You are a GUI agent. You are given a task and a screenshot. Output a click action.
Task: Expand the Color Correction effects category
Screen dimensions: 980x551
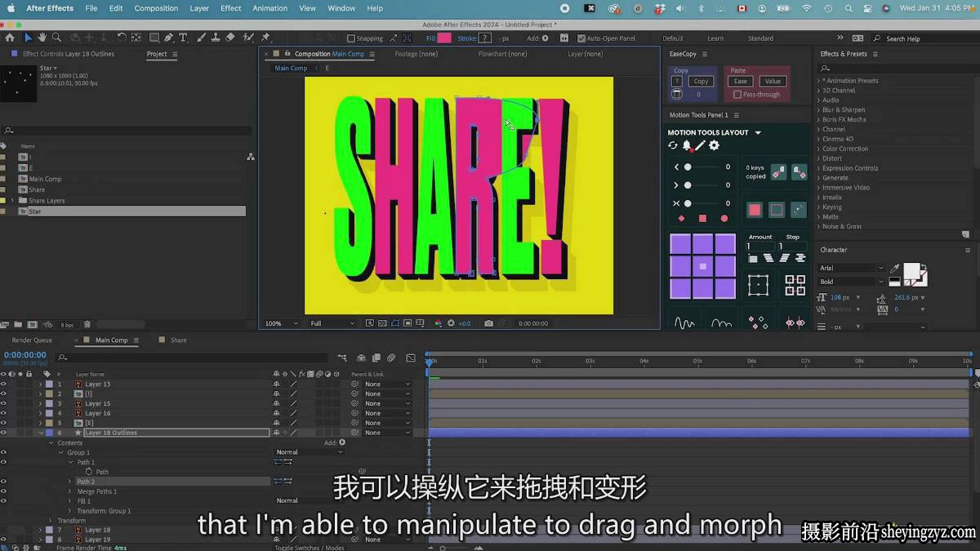coord(818,149)
